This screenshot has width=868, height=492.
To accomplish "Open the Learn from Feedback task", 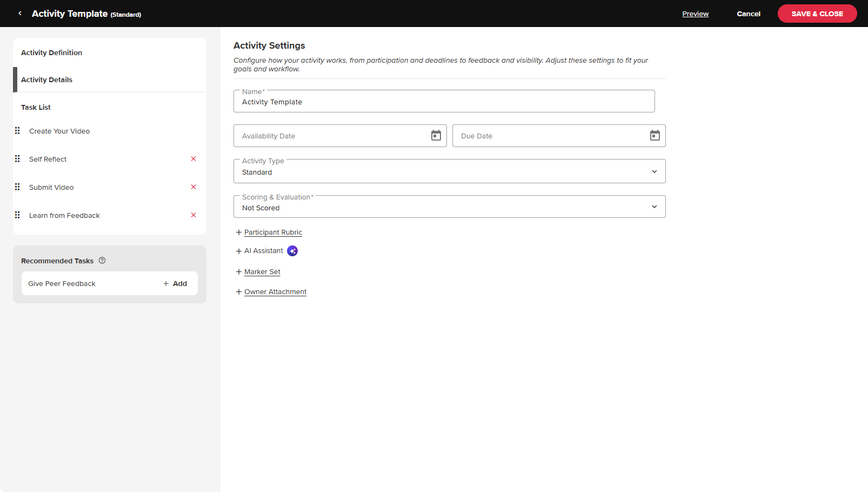I will pyautogui.click(x=64, y=216).
